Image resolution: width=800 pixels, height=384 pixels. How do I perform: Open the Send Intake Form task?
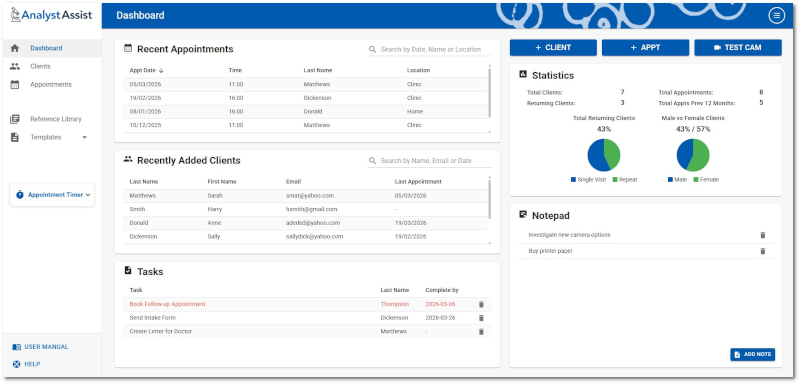tap(153, 318)
